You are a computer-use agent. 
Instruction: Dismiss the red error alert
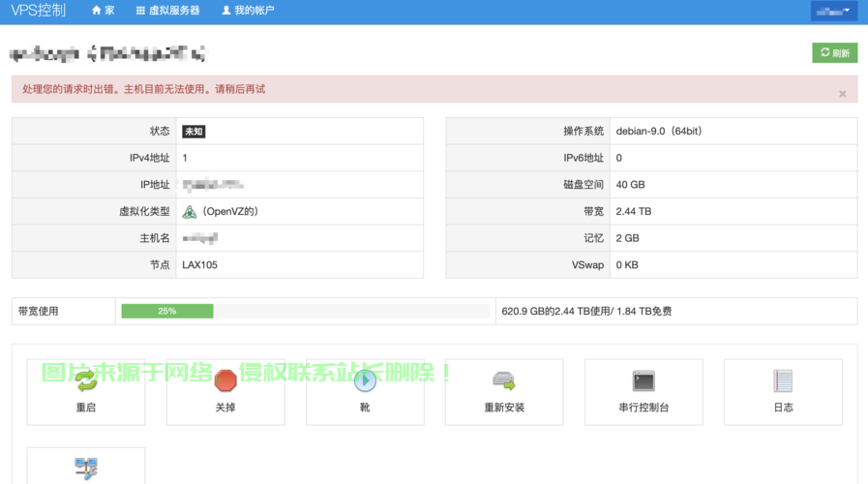[x=842, y=94]
